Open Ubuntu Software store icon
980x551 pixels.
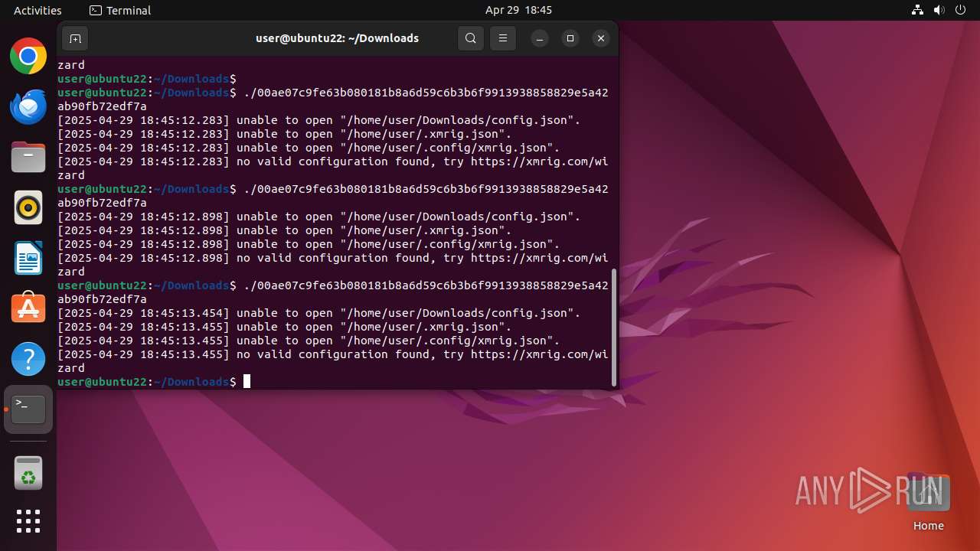28,308
